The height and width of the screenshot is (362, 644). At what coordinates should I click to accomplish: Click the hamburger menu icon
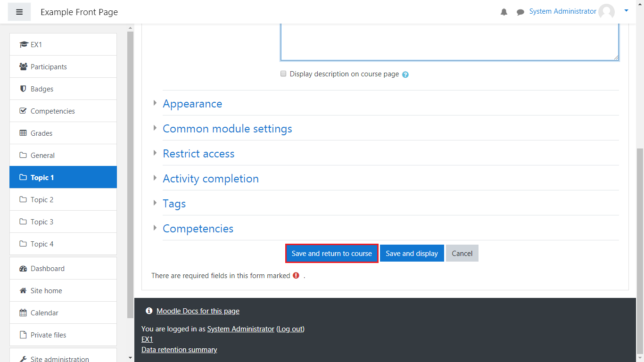[x=19, y=12]
